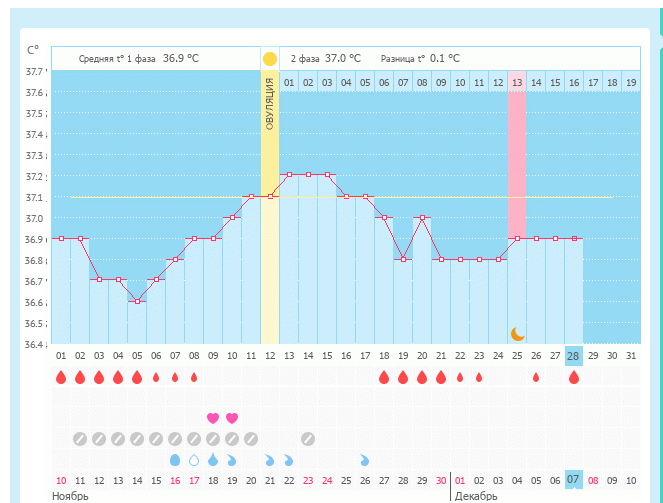
Task: Click the crescent moon icon on day 25
Action: click(517, 333)
